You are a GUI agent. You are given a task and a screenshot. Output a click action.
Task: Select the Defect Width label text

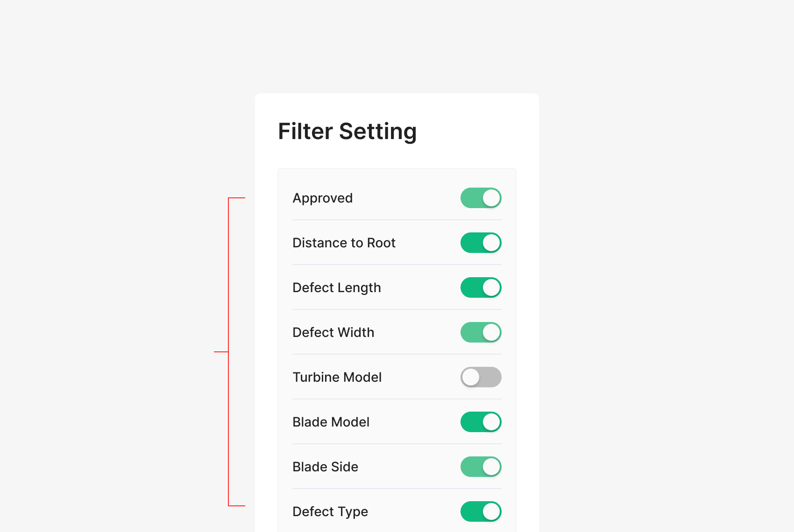point(333,333)
